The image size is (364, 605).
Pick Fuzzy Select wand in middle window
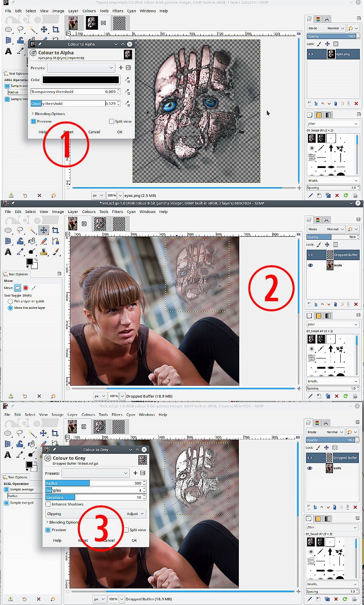(x=32, y=230)
